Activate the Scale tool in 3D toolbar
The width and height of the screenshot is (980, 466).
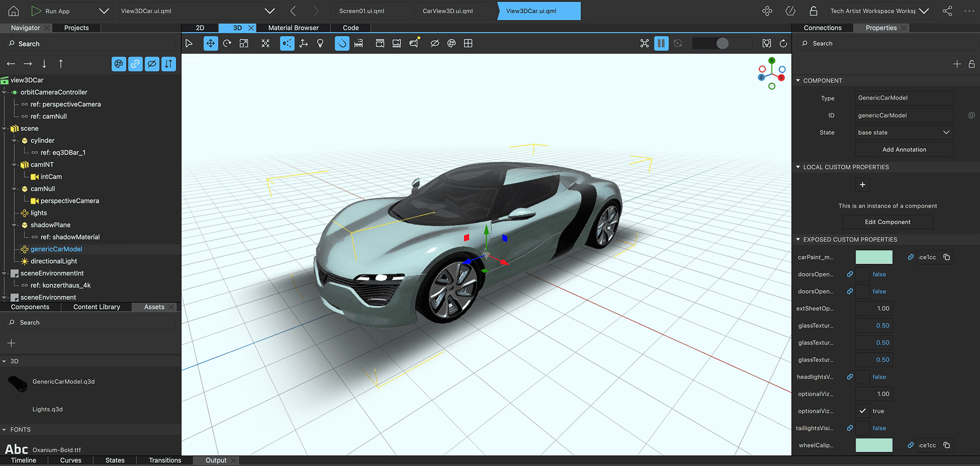244,43
